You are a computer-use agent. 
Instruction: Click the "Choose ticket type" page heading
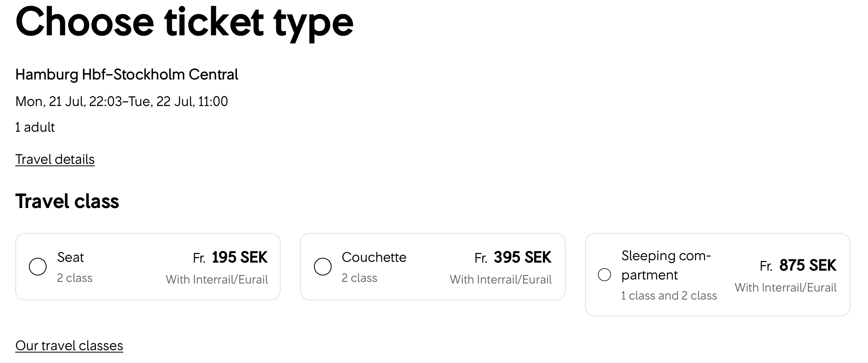(184, 22)
